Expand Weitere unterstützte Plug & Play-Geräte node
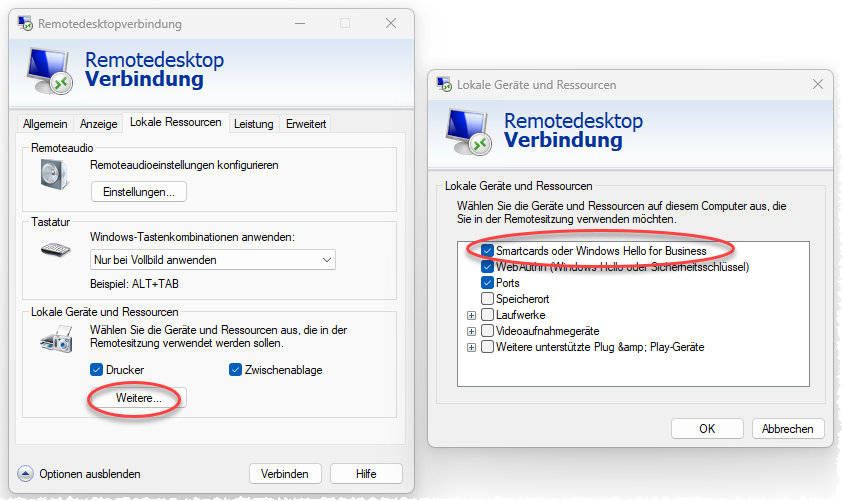The width and height of the screenshot is (843, 501). pyautogui.click(x=471, y=348)
